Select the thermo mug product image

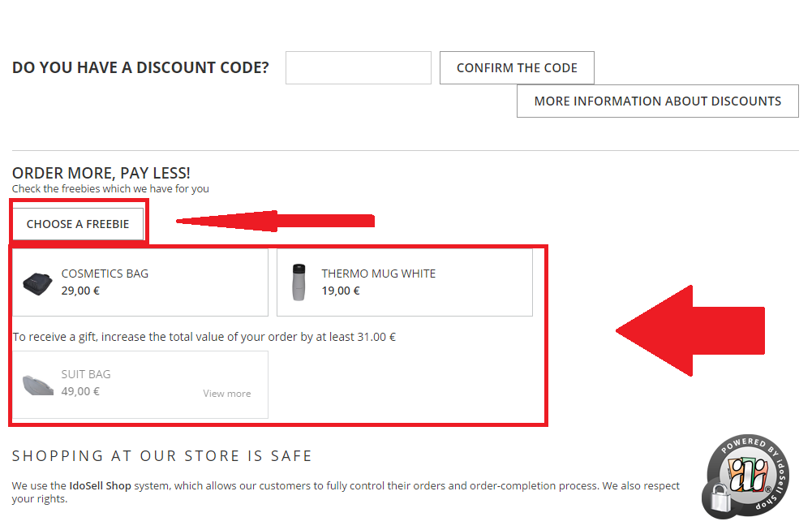pyautogui.click(x=299, y=282)
